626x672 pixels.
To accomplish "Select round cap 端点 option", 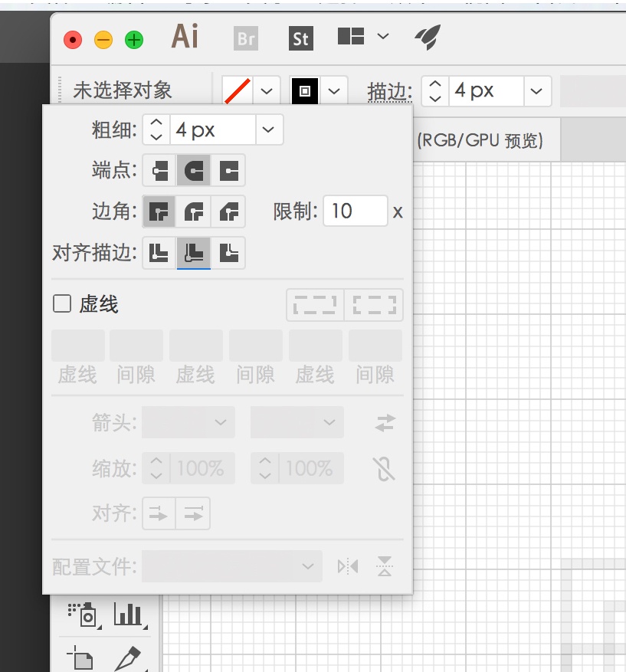I will coord(194,171).
